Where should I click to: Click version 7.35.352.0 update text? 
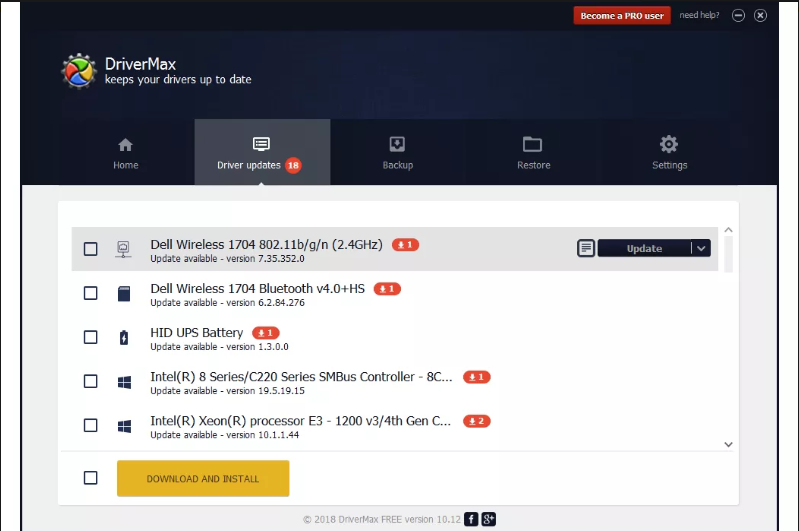click(227, 258)
